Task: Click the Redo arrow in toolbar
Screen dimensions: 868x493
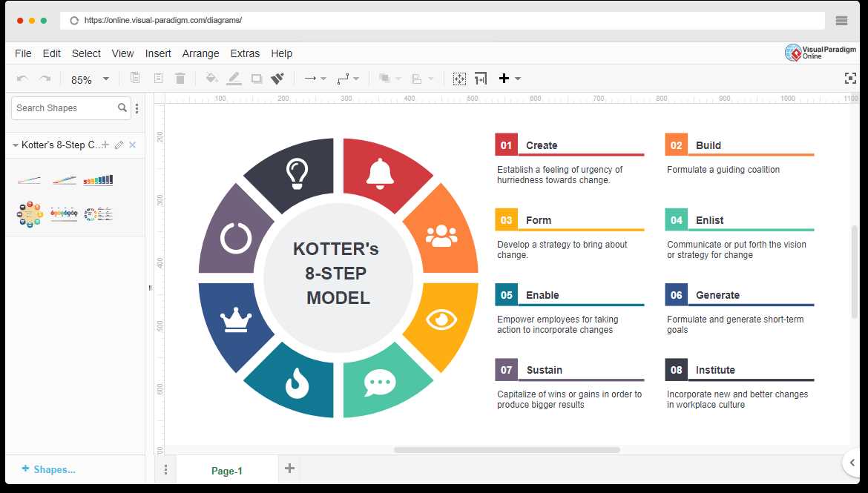Action: tap(45, 79)
